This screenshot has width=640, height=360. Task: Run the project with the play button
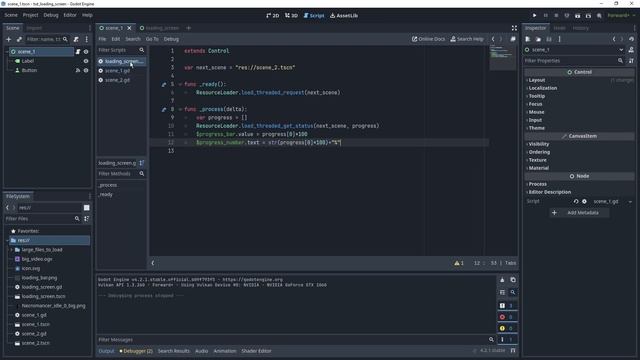[x=534, y=16]
